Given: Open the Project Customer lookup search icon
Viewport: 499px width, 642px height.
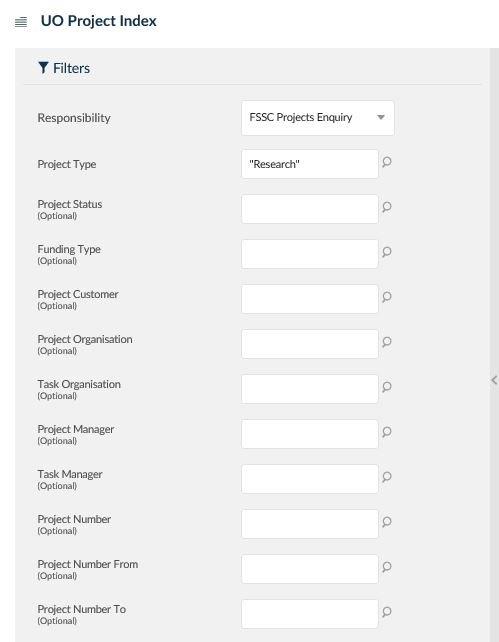Looking at the screenshot, I should pos(387,297).
